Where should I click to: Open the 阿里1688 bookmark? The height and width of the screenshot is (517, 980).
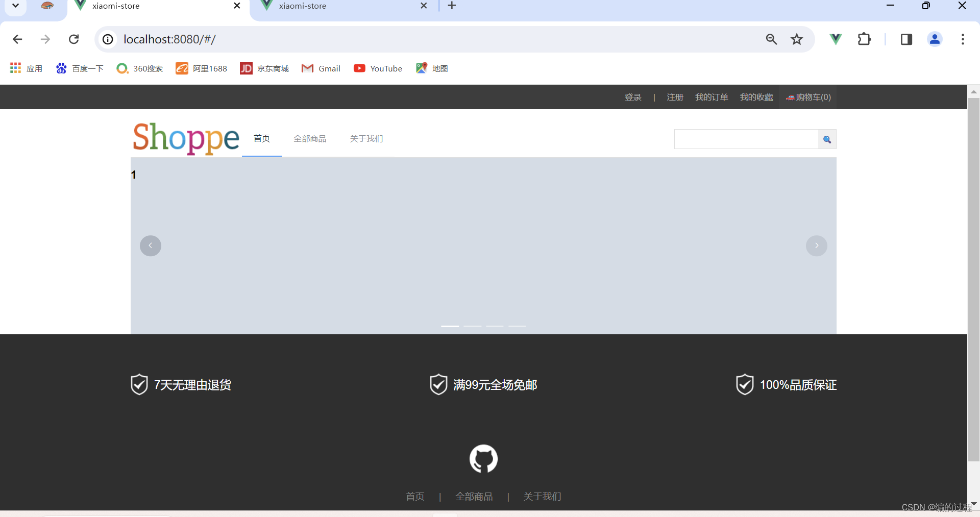pos(202,68)
